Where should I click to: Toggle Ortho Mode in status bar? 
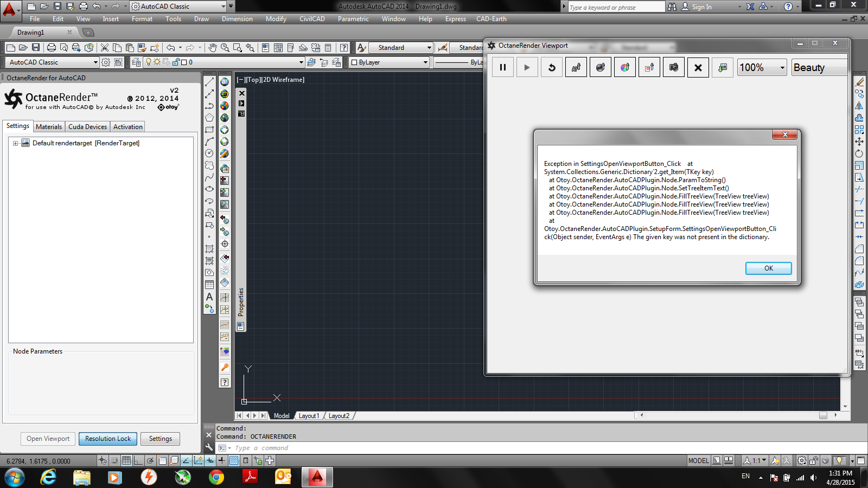pyautogui.click(x=138, y=460)
